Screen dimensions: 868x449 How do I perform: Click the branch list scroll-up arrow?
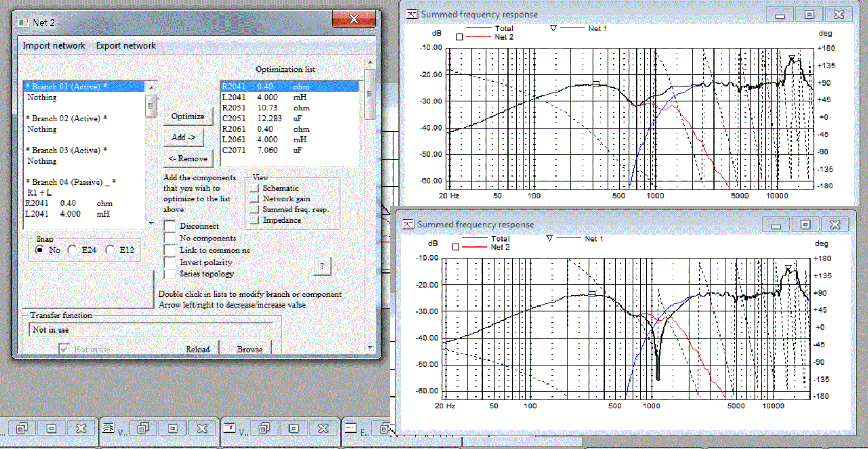point(151,87)
